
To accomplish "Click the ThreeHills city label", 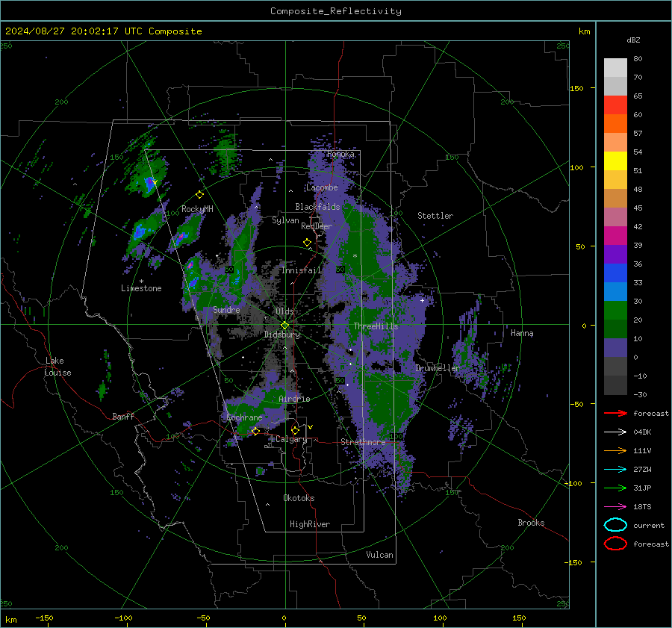I will pyautogui.click(x=376, y=326).
